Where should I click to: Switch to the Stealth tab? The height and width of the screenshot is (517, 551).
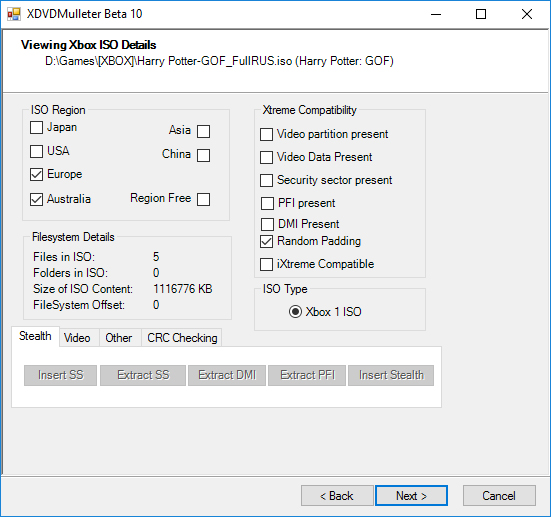click(x=35, y=336)
